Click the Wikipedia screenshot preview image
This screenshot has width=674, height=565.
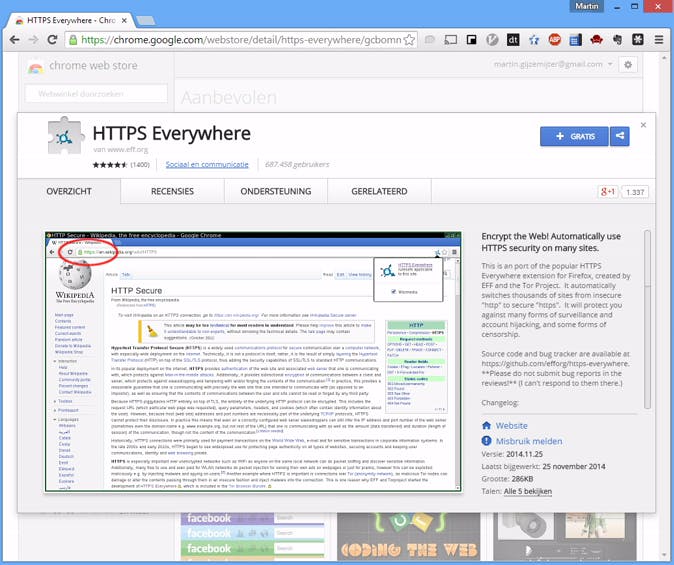pyautogui.click(x=253, y=361)
